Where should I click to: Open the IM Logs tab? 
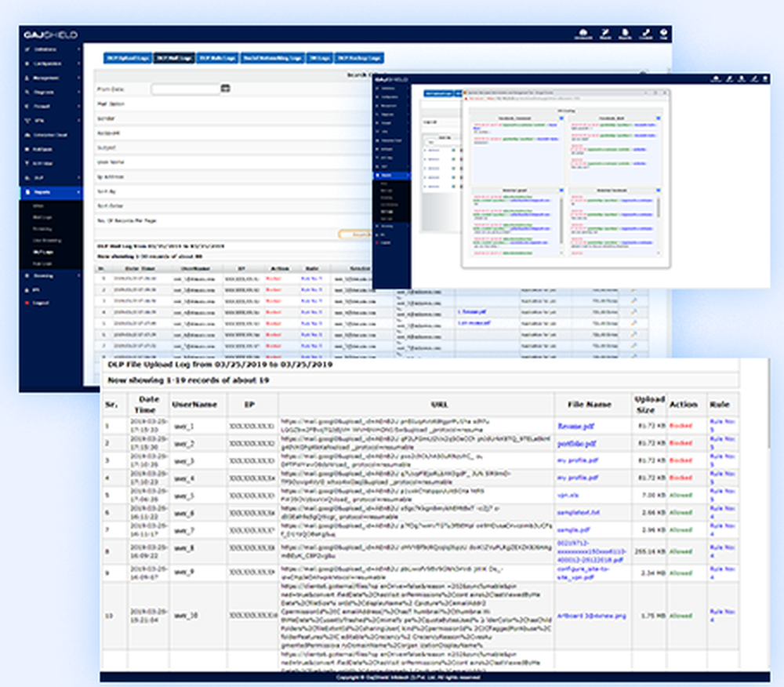click(x=319, y=59)
